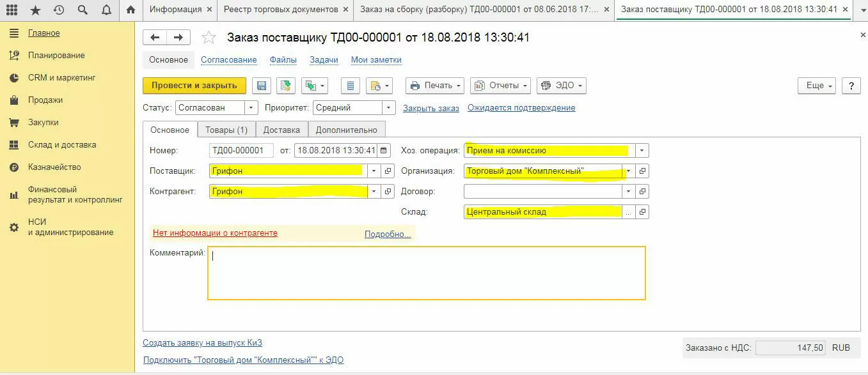Viewport: 868px width, 375px height.
Task: Open help question mark button
Action: point(851,86)
